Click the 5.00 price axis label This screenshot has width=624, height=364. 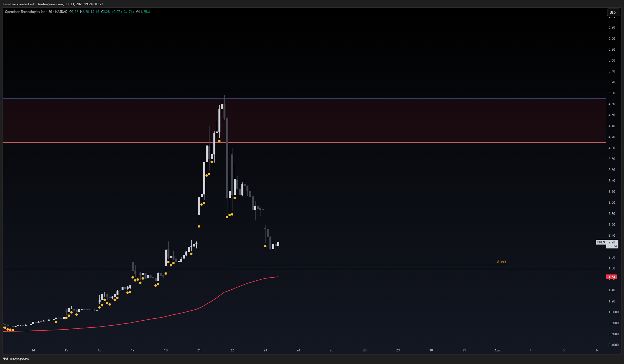pyautogui.click(x=612, y=93)
